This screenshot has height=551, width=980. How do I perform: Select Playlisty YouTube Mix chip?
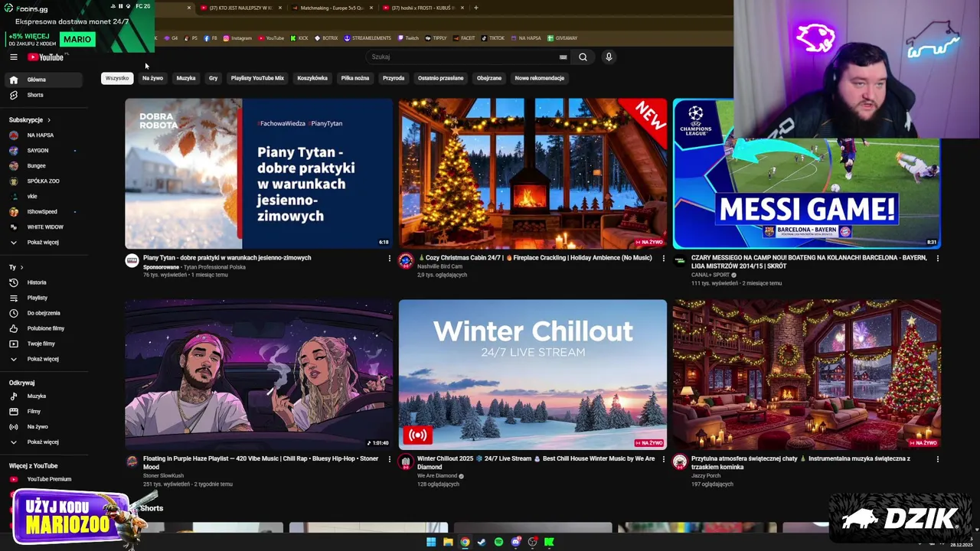pyautogui.click(x=257, y=78)
